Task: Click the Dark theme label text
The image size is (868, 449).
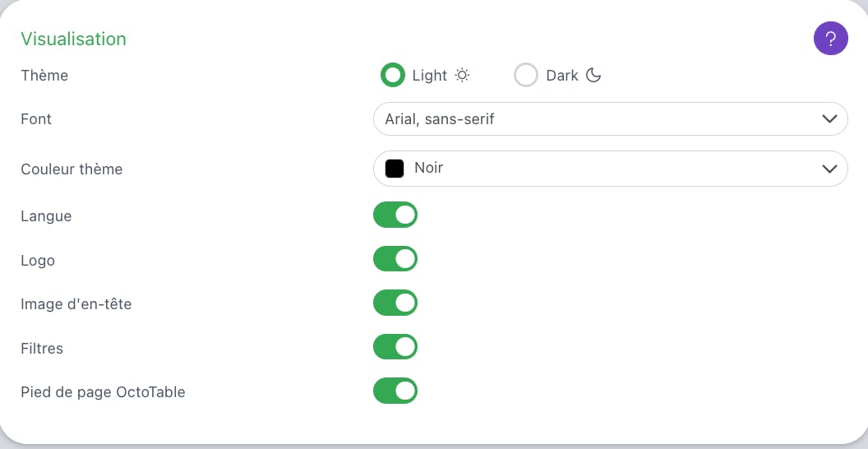Action: click(x=562, y=76)
